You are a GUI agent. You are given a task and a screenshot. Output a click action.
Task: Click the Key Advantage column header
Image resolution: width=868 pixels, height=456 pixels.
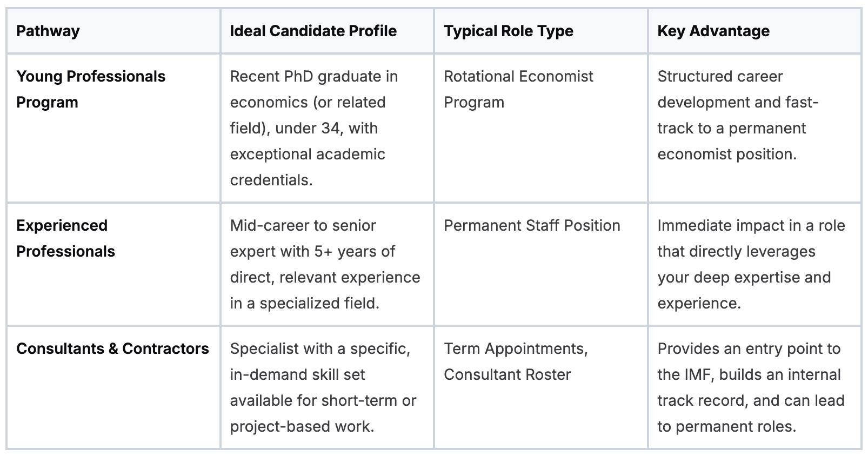pyautogui.click(x=713, y=31)
